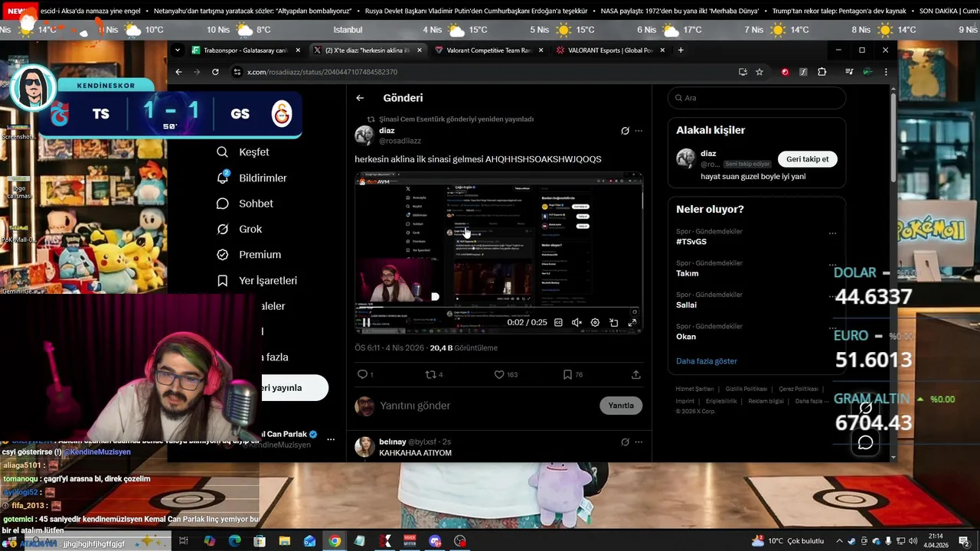Open video in picture-in-picture mode
Screen dimensions: 980x551
click(613, 323)
